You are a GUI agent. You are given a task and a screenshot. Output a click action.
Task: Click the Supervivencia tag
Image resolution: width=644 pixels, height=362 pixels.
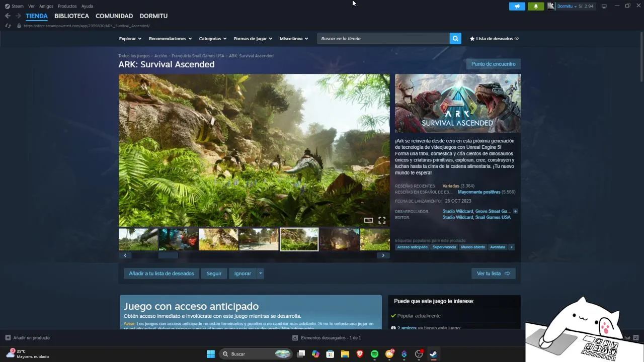[x=444, y=247]
